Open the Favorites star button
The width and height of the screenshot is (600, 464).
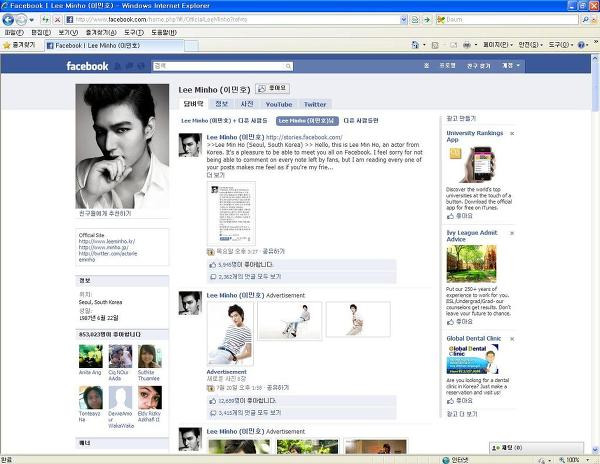(x=19, y=45)
